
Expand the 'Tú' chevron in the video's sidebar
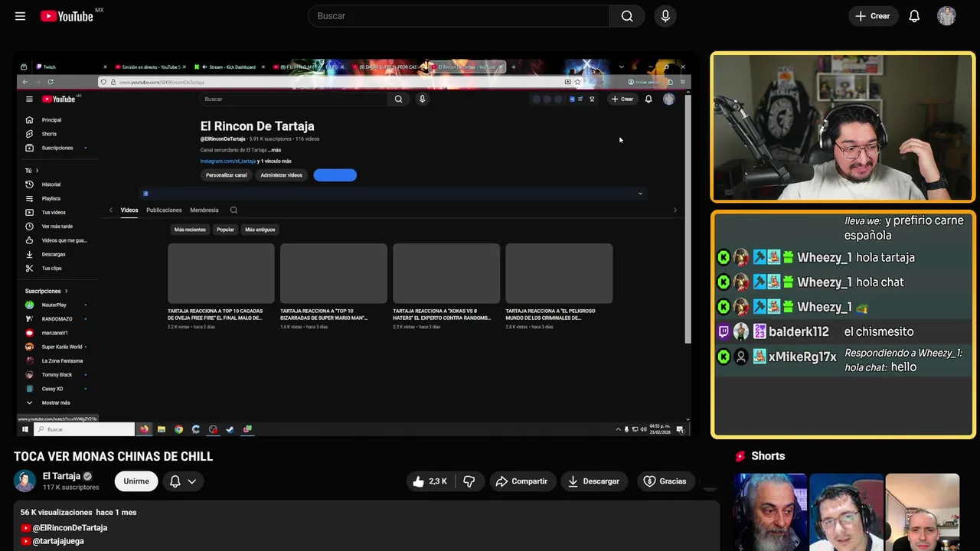coord(37,171)
